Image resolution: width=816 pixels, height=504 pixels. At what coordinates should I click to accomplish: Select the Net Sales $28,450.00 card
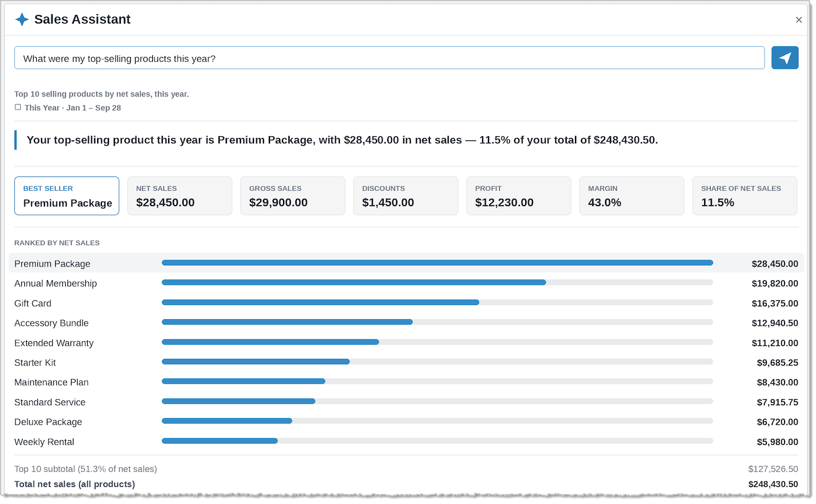[x=180, y=196]
